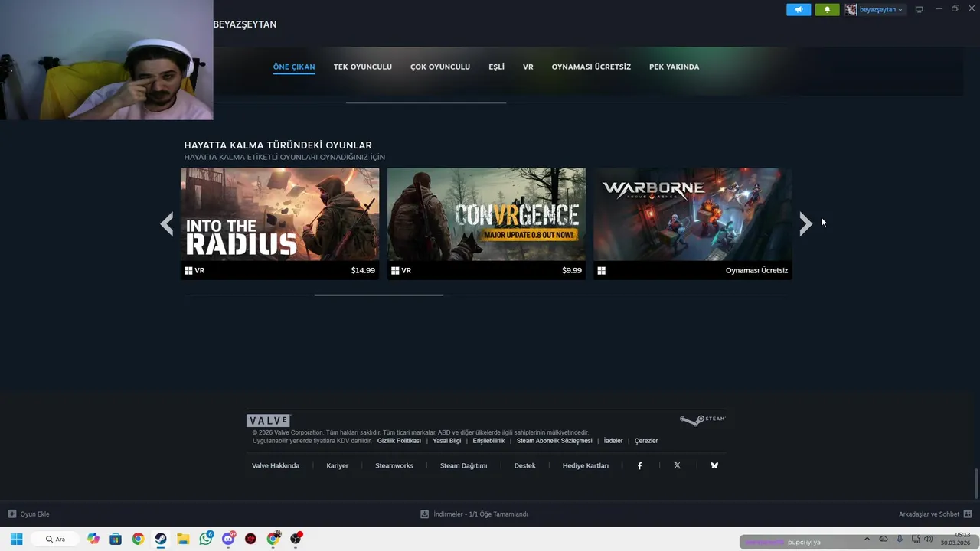Open İndirmeler downloads status
Image resolution: width=980 pixels, height=551 pixels.
click(x=474, y=514)
